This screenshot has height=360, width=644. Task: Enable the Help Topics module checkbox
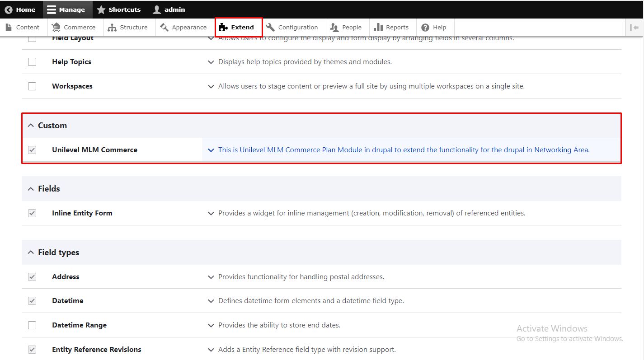coord(32,62)
